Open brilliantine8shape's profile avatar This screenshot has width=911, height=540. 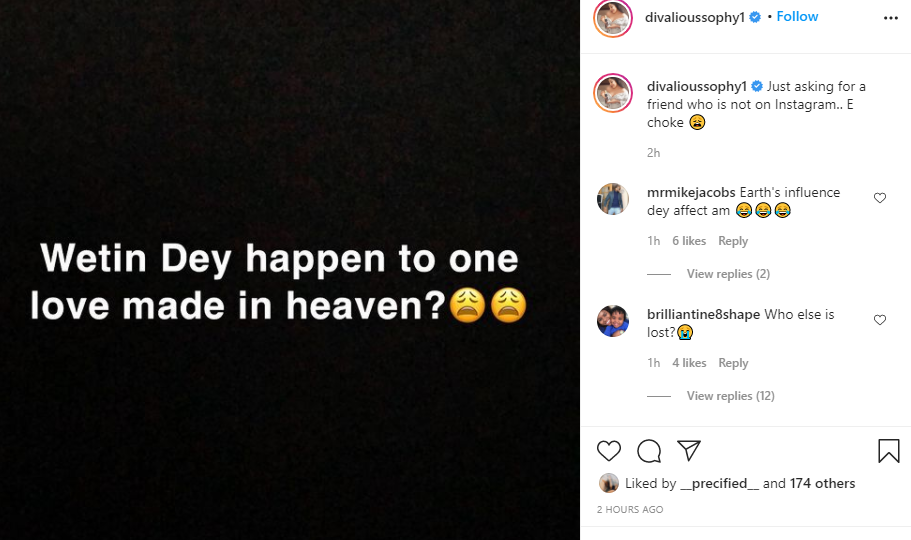click(x=612, y=321)
